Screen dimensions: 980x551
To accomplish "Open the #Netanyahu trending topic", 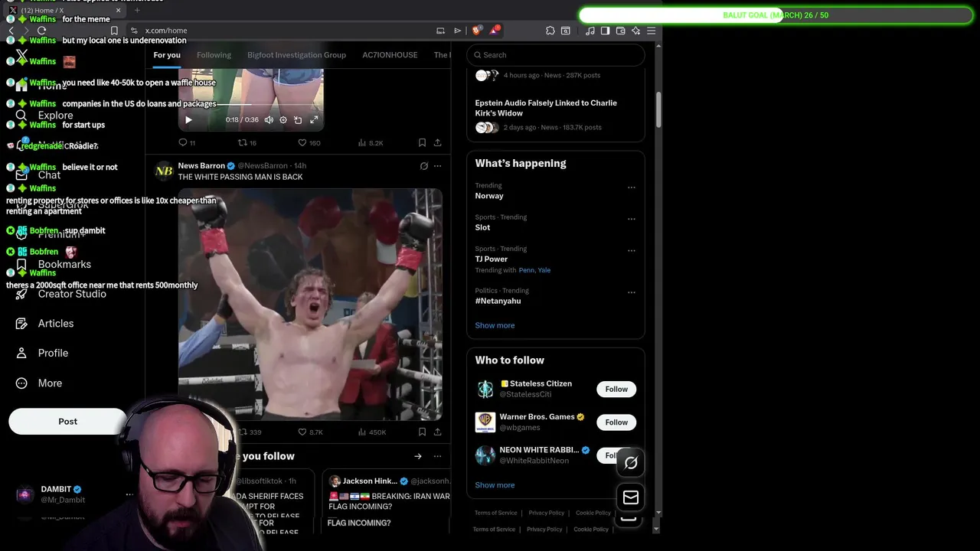I will point(498,301).
